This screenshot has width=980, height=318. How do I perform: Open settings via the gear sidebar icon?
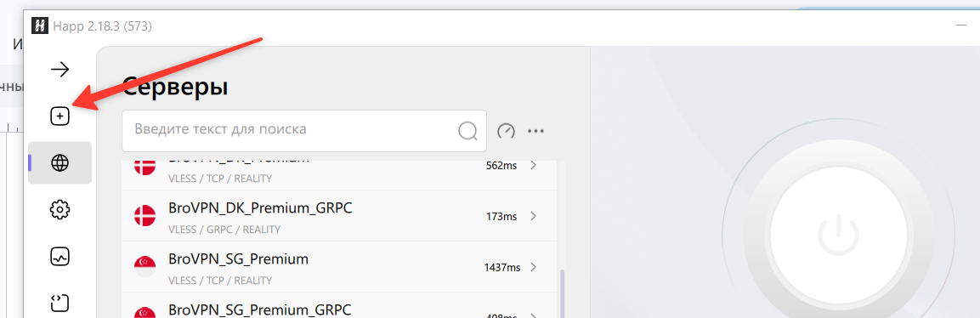(60, 210)
